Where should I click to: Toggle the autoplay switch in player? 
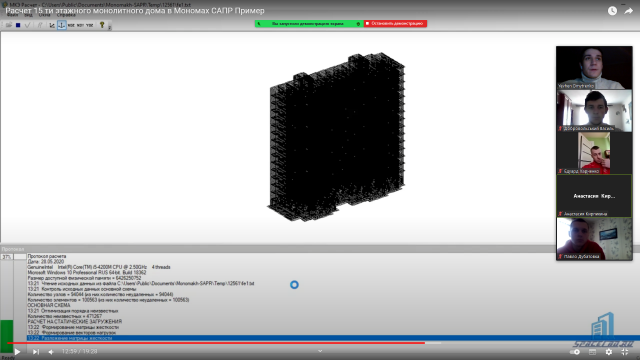tap(576, 351)
